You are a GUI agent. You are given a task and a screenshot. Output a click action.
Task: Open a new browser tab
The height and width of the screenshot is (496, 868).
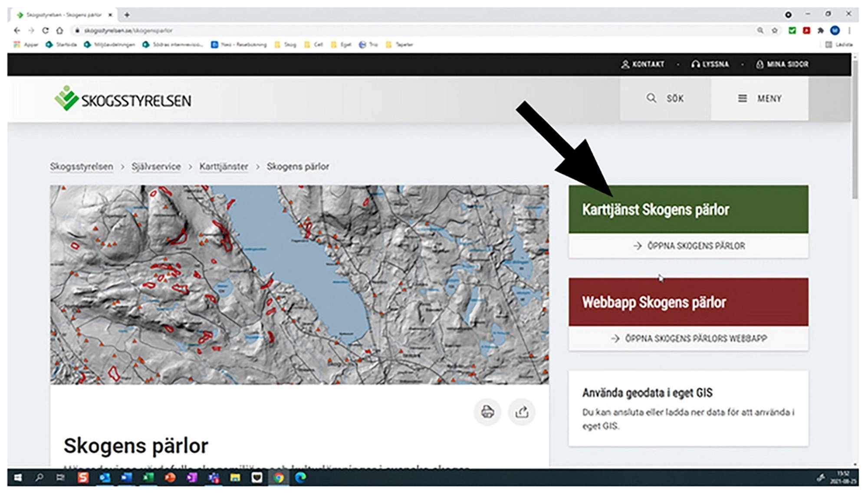(127, 15)
